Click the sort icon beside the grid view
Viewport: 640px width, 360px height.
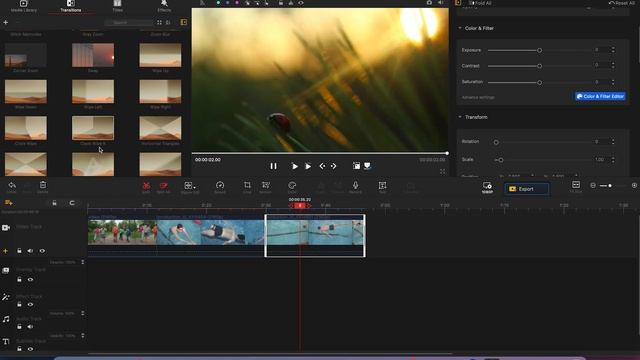(x=168, y=22)
